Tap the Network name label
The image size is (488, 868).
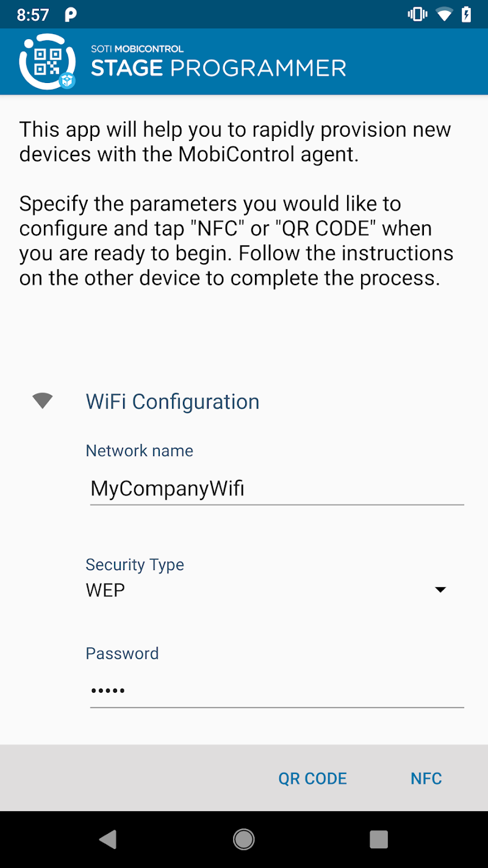coord(139,450)
